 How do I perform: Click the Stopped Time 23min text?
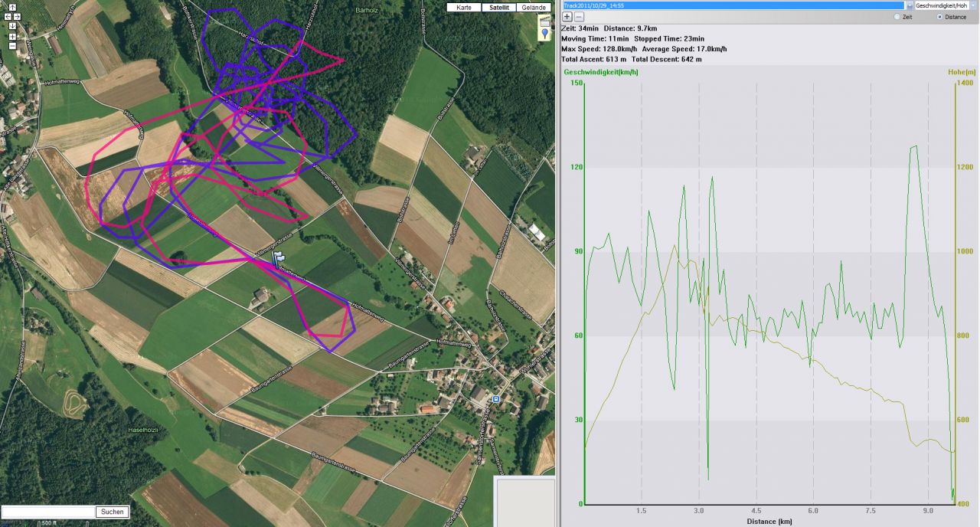pyautogui.click(x=669, y=38)
